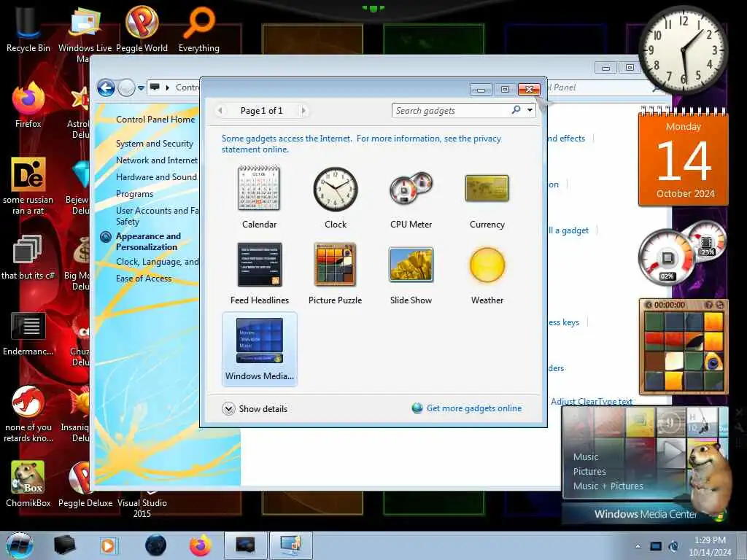Select the Clock gadget in gallery
This screenshot has height=560, width=747.
(336, 198)
